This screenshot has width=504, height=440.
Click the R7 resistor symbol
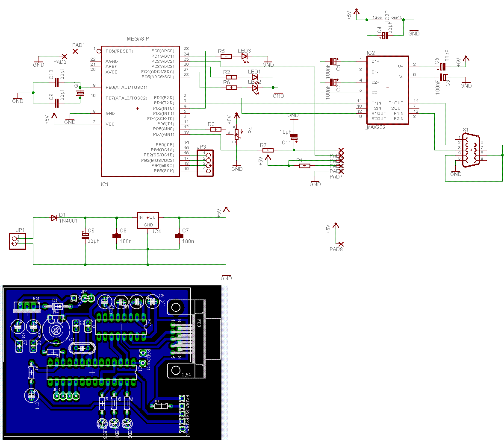[x=268, y=150]
